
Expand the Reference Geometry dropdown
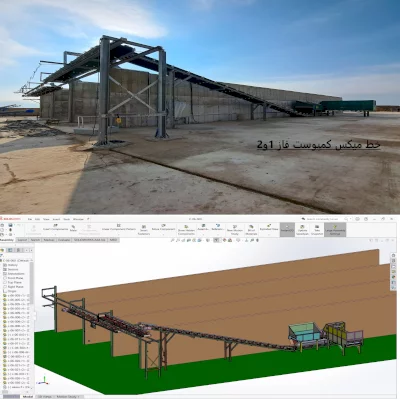[x=218, y=235]
